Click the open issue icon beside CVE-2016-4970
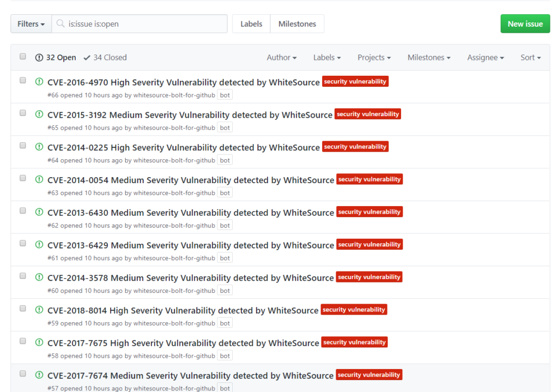Viewport: 558px width, 392px height. click(39, 81)
